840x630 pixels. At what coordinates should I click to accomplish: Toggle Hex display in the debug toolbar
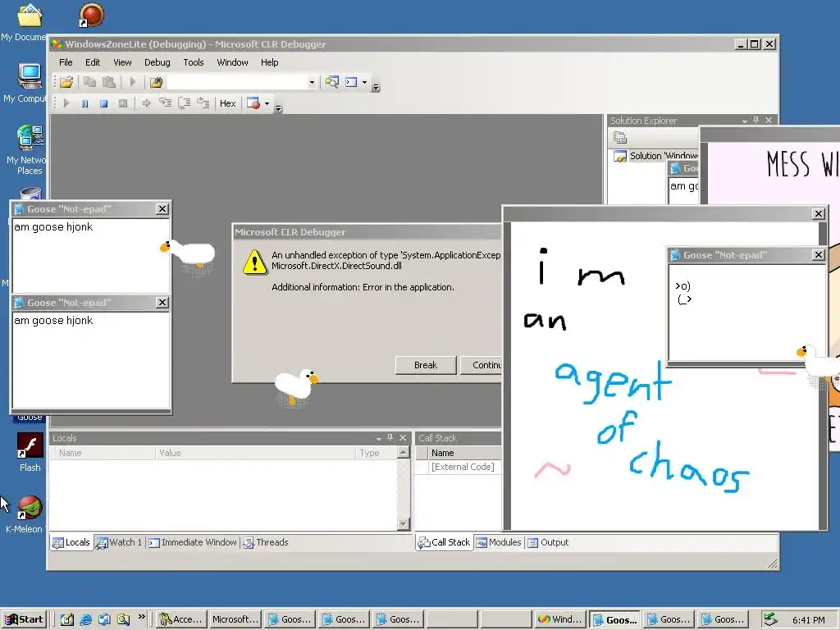[228, 103]
